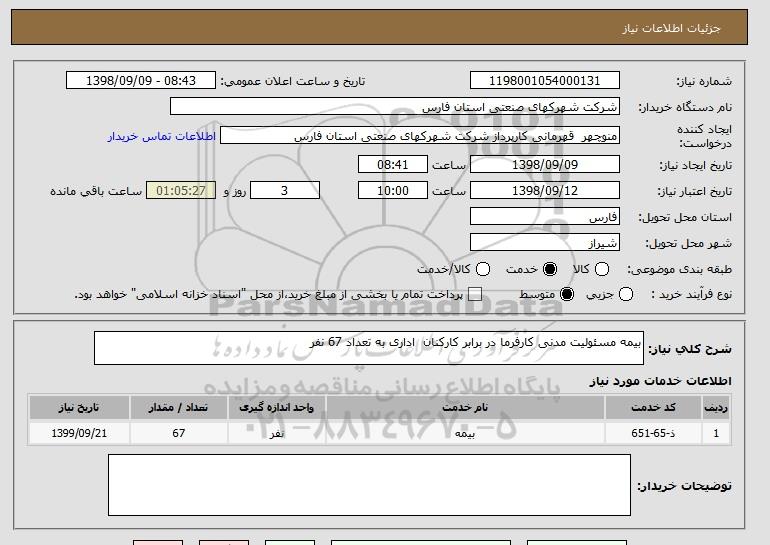Click the service code cell ذ-65-651

654,433
